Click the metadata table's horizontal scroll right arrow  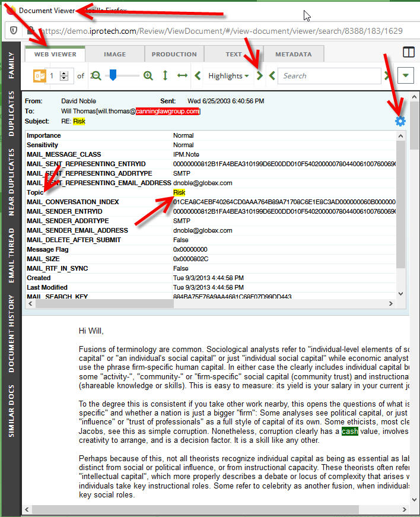[391, 303]
